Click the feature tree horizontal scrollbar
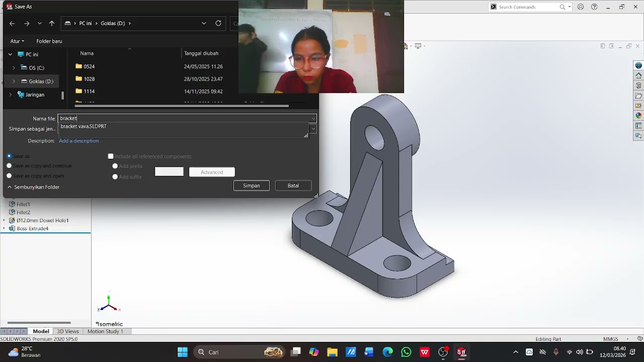The width and height of the screenshot is (644, 362). coord(39,323)
